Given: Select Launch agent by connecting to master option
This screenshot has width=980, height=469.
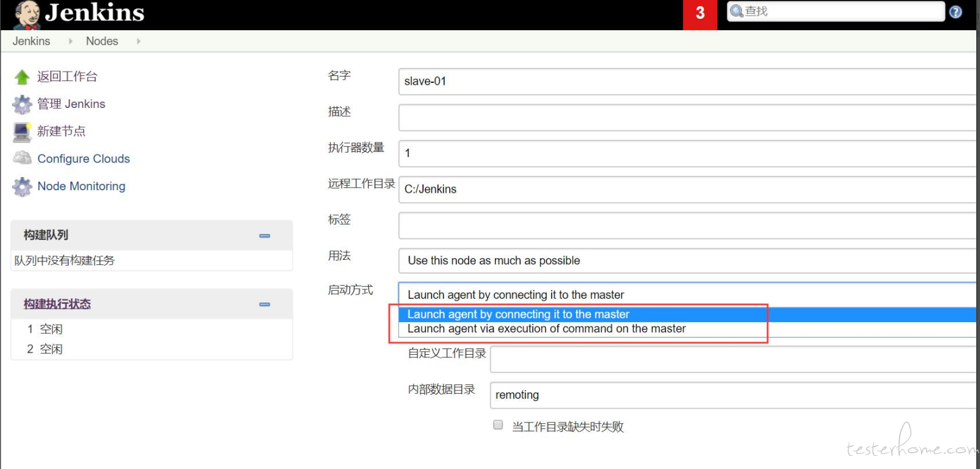Looking at the screenshot, I should tap(687, 315).
